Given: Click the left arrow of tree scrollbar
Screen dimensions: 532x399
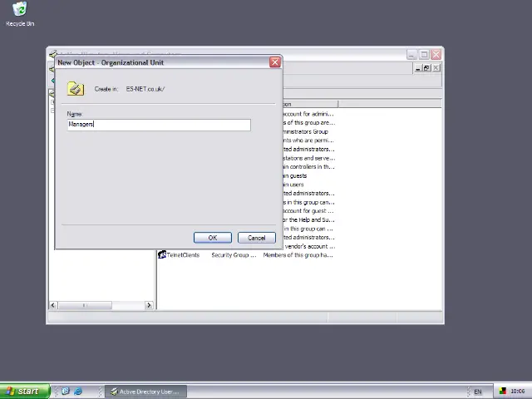Looking at the screenshot, I should (53, 305).
